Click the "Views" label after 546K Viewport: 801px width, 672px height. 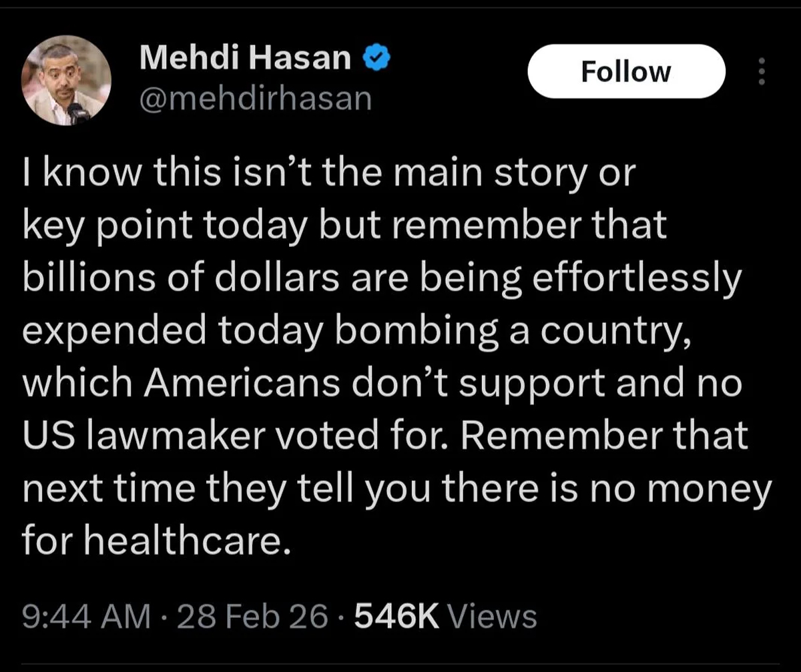[x=493, y=616]
